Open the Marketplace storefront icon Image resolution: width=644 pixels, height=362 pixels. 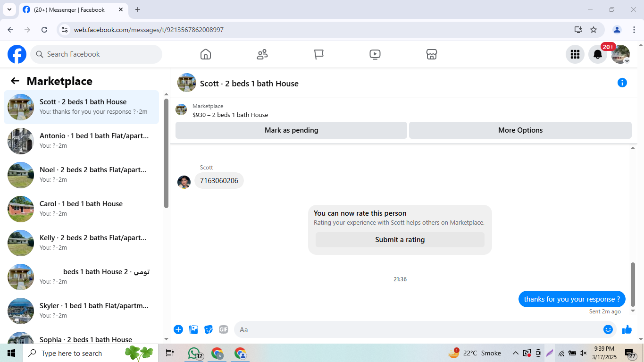click(x=432, y=54)
